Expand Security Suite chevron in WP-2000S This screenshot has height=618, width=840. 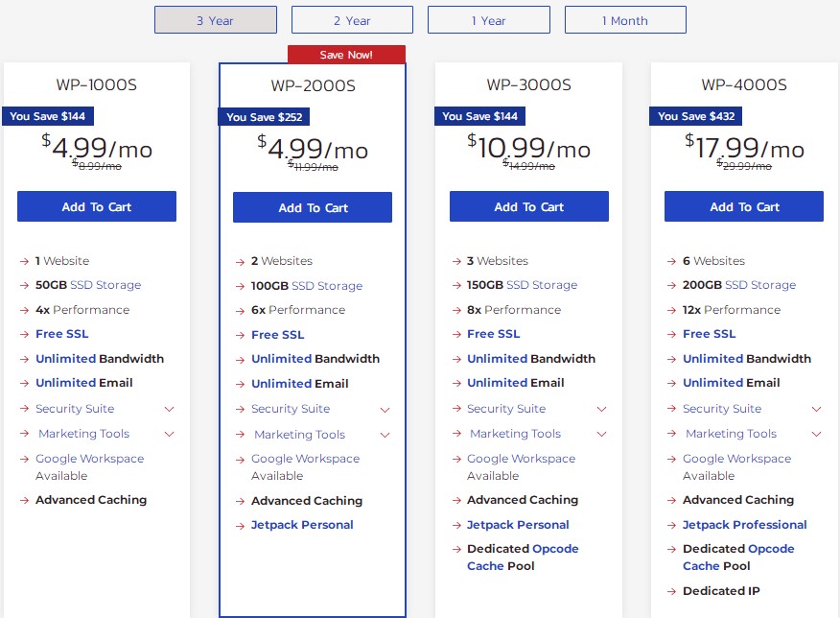coord(385,410)
